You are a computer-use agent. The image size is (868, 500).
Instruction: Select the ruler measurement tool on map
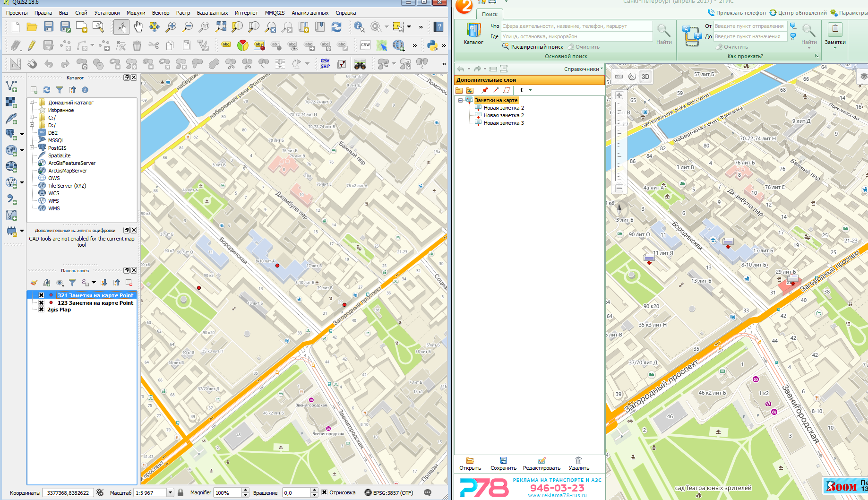pyautogui.click(x=619, y=77)
